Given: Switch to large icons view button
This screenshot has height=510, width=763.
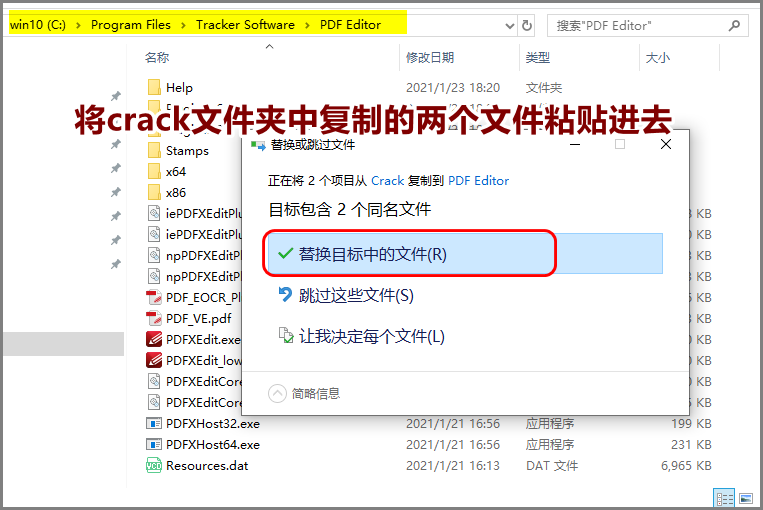Looking at the screenshot, I should [746, 498].
